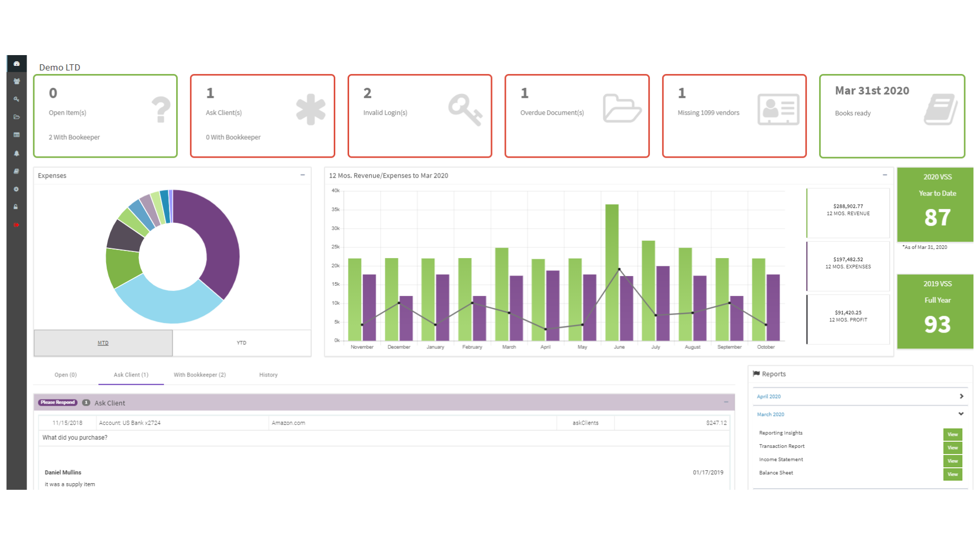Screen dimensions: 980x551
Task: Switch the Expenses chart to YTD
Action: (x=241, y=342)
